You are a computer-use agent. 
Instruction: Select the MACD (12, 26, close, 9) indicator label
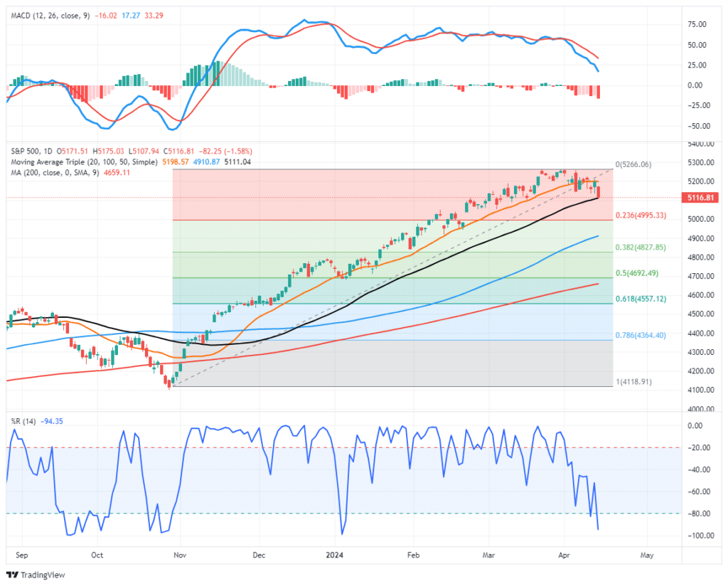click(x=50, y=16)
